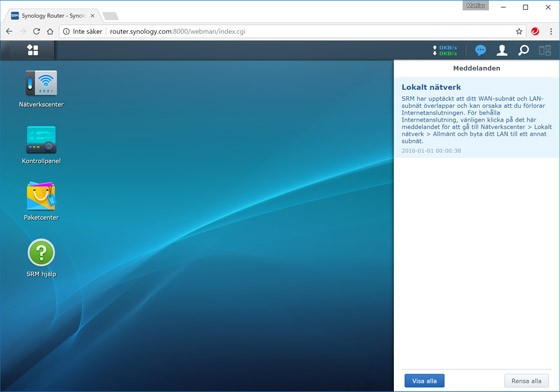Toggle the notifications speech bubble icon
Screen dimensions: 560x392
(480, 50)
